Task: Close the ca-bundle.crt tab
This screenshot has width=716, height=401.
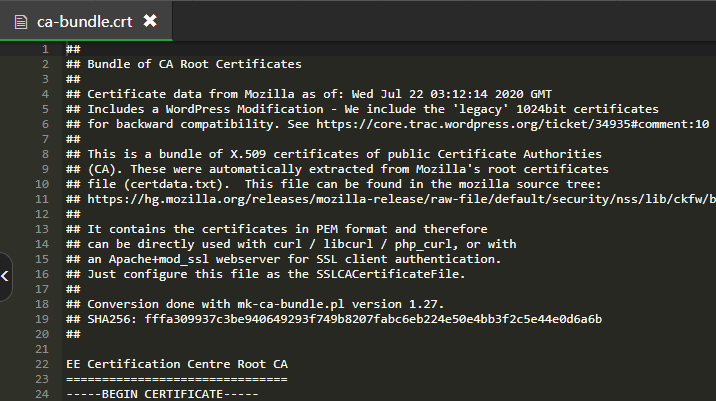Action: [150, 21]
